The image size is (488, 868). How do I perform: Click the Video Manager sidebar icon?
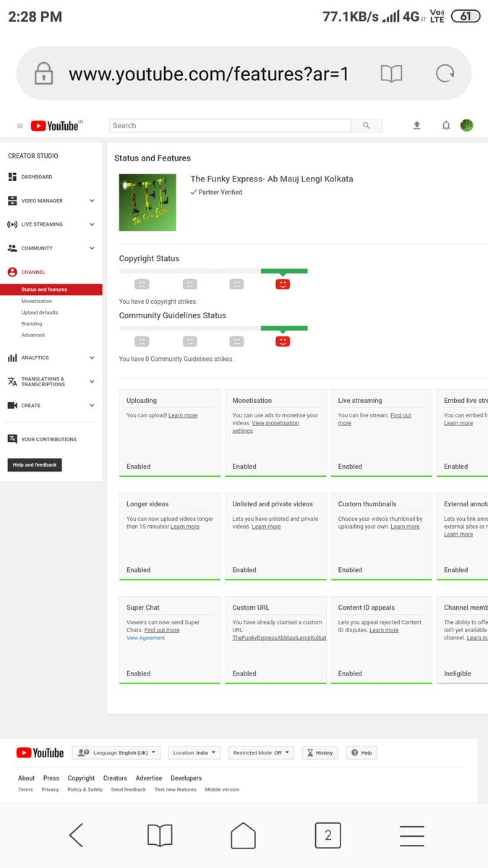point(12,200)
